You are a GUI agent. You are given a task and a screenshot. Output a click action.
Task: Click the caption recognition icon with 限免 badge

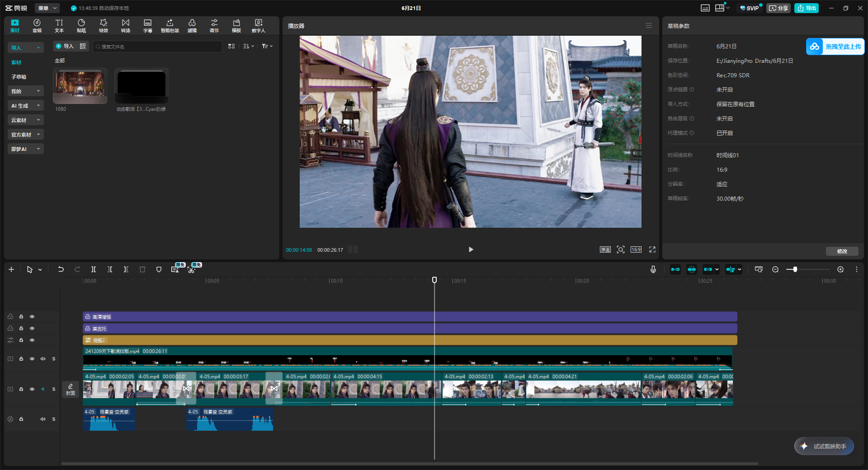tap(175, 269)
